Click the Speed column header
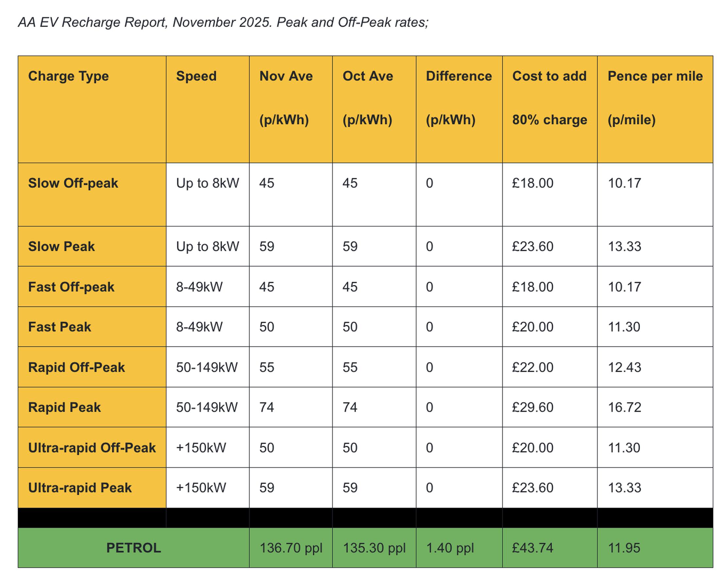The image size is (727, 588). tap(196, 76)
